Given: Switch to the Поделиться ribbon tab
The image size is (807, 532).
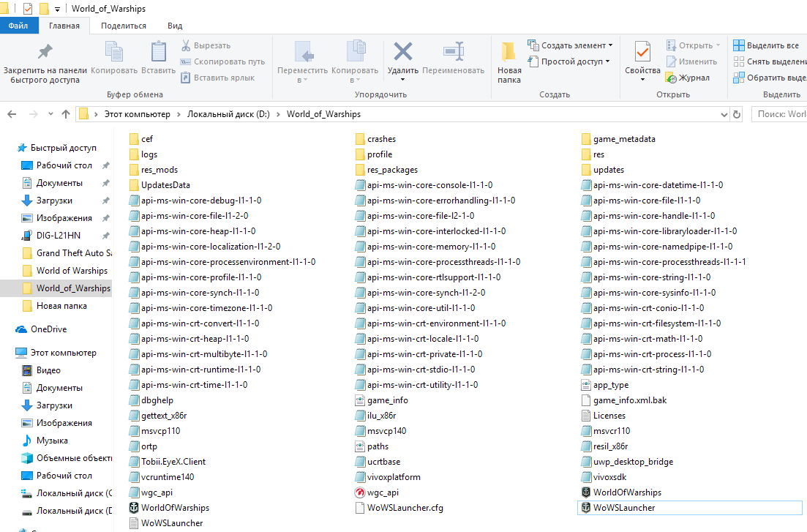Looking at the screenshot, I should [124, 26].
